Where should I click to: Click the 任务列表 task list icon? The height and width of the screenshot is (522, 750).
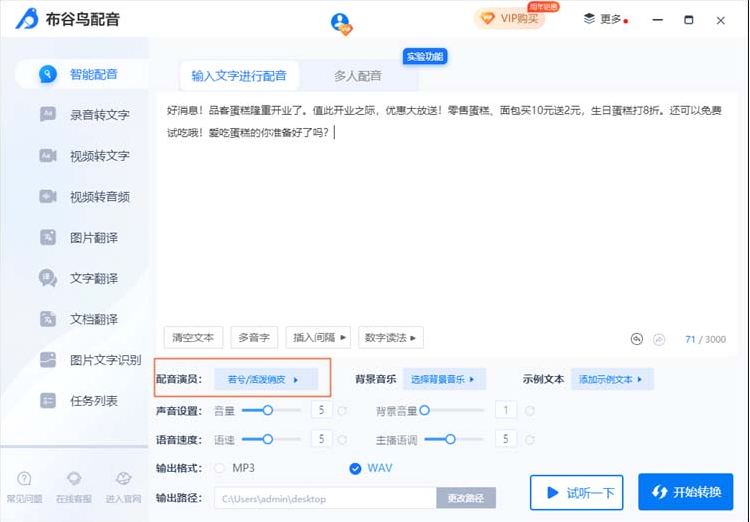pos(48,400)
